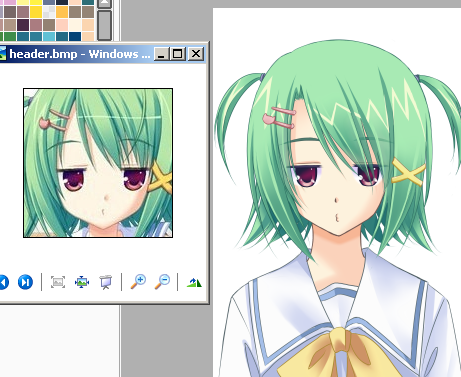This screenshot has width=461, height=377.
Task: Start the slide show
Action: (106, 282)
